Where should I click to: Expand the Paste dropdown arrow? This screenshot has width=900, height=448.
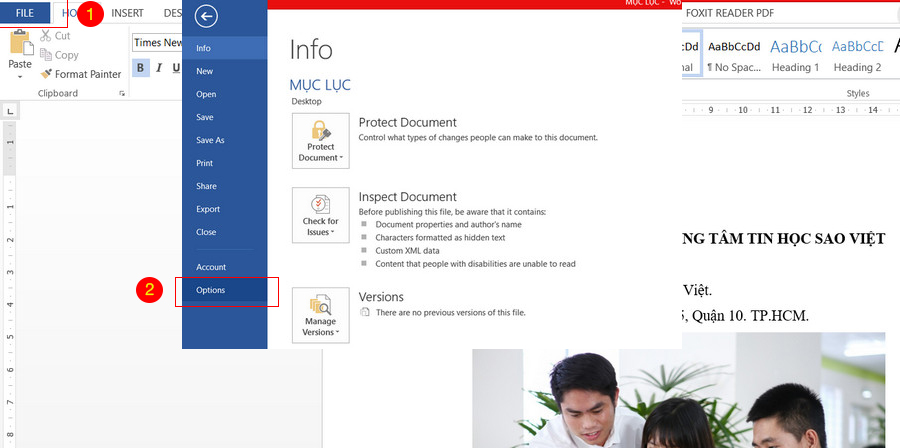[x=21, y=77]
